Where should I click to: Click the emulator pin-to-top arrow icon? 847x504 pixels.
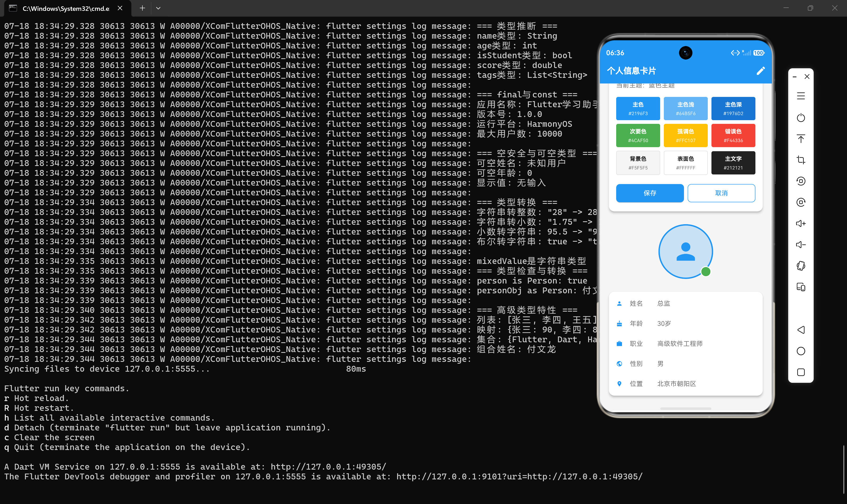click(801, 138)
